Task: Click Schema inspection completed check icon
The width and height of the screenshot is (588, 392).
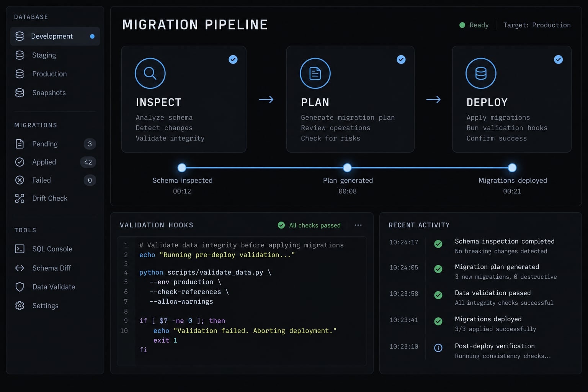Action: coord(438,244)
